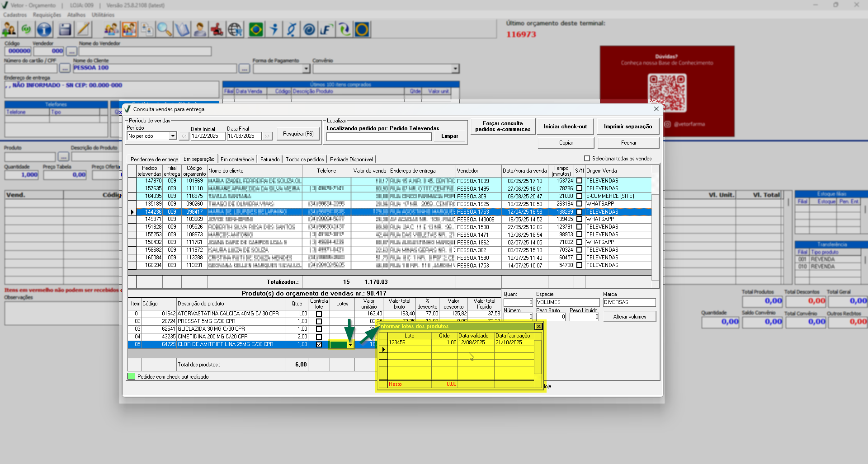Close the Informar lotes dos produtos popup
Image resolution: width=868 pixels, height=464 pixels.
point(538,326)
